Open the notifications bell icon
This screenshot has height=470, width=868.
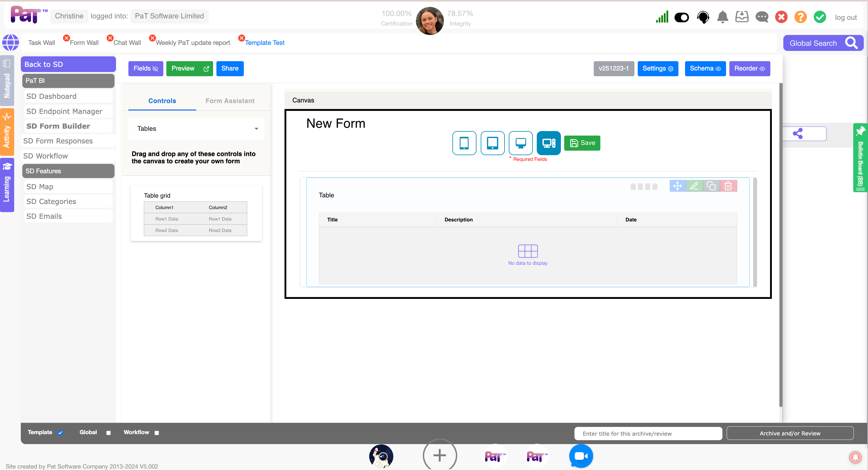[x=722, y=17]
